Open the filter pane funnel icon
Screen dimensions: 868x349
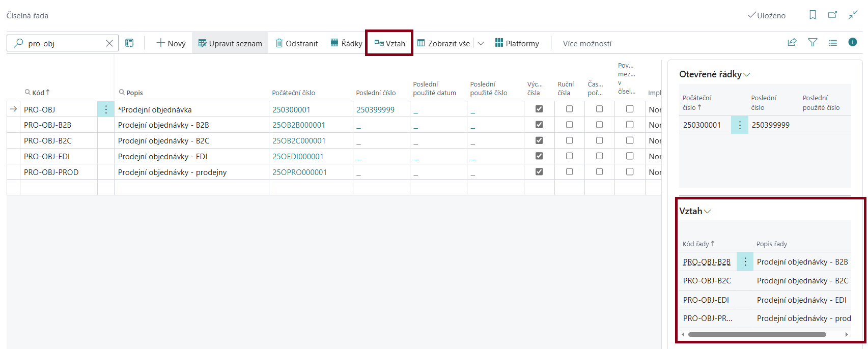pyautogui.click(x=813, y=43)
